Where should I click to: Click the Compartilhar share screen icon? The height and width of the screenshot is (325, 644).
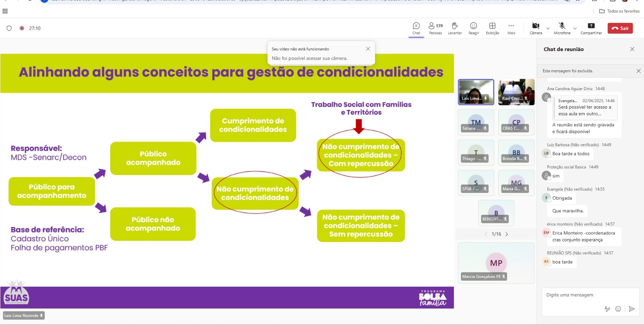(591, 26)
